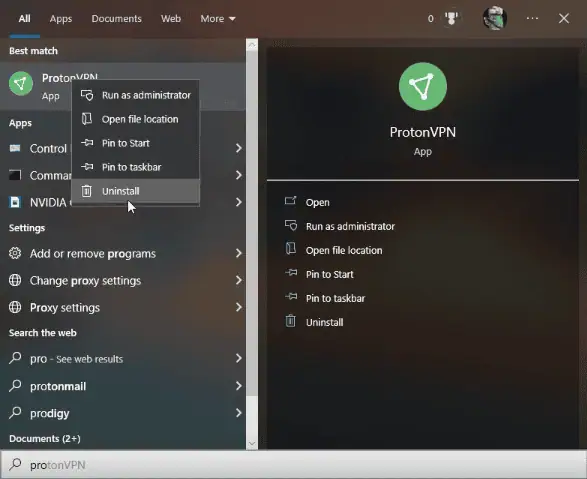Screen dimensions: 587x479
Task: Click Open in the preview pane
Action: pyautogui.click(x=317, y=202)
